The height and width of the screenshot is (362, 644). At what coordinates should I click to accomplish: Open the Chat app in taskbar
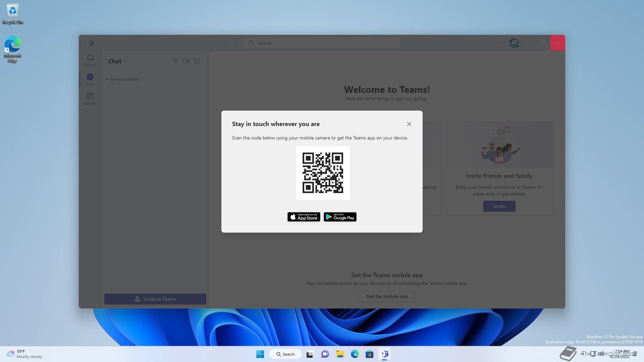[325, 354]
